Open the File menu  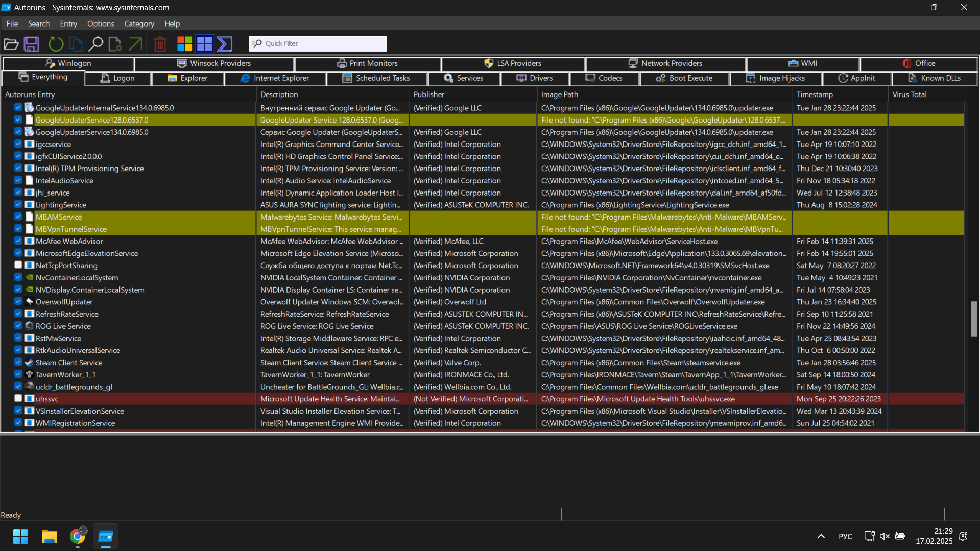click(x=12, y=23)
